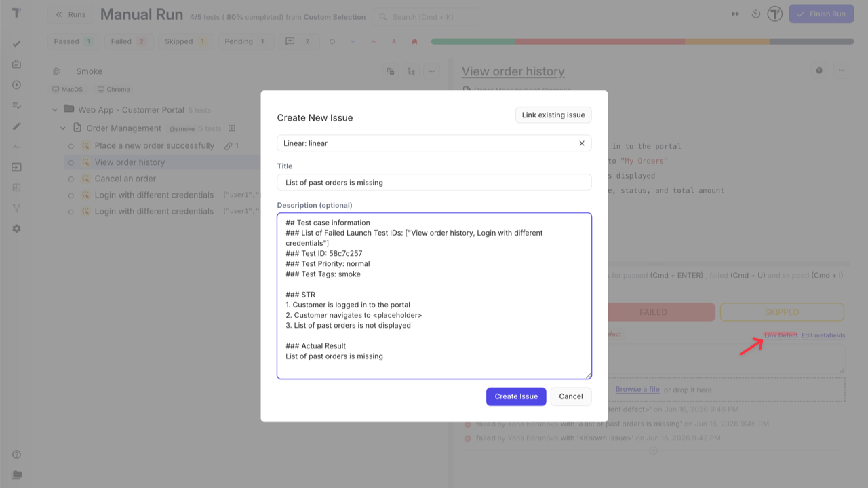Open the plans checklist icon in sidebar

click(x=16, y=105)
